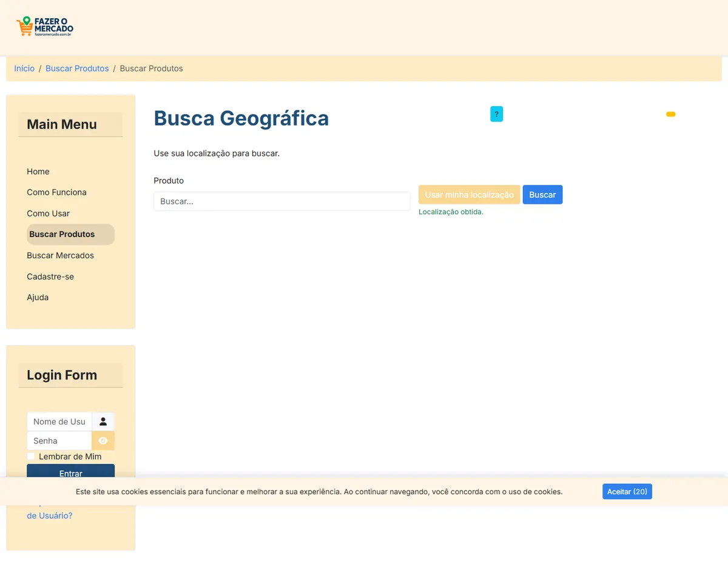The image size is (728, 567).
Task: Click last Buscar Produtos breadcrumb text
Action: click(151, 69)
